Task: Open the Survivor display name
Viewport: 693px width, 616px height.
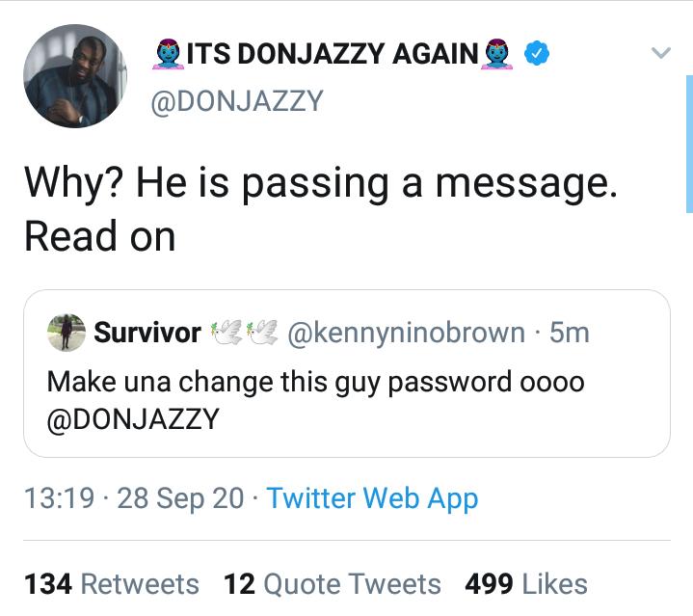Action: click(x=147, y=333)
